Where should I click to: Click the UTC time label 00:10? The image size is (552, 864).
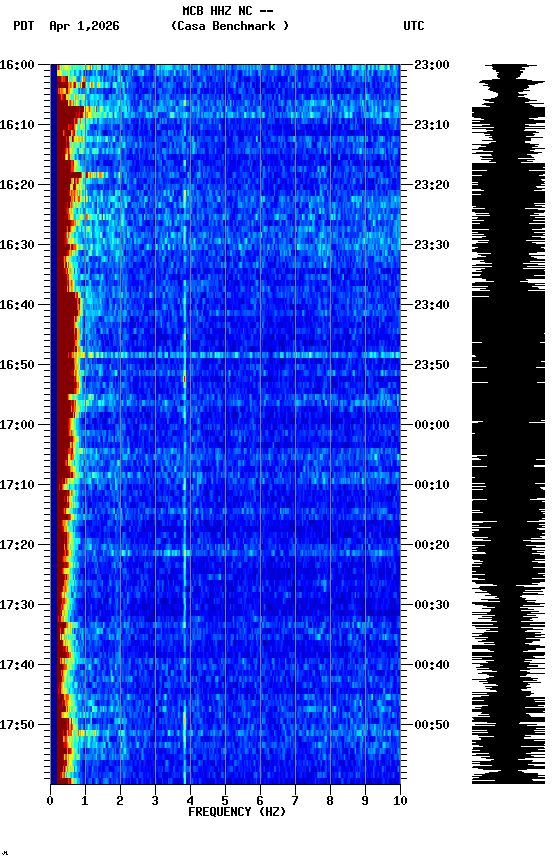coord(432,485)
